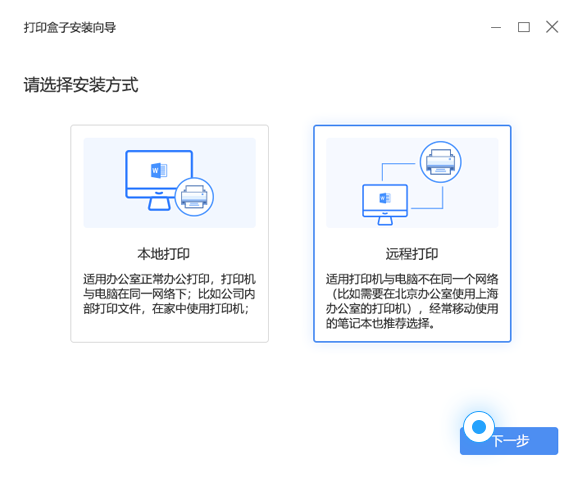The width and height of the screenshot is (581, 486).
Task: Click the 请选择安装方式 heading
Action: pyautogui.click(x=81, y=85)
